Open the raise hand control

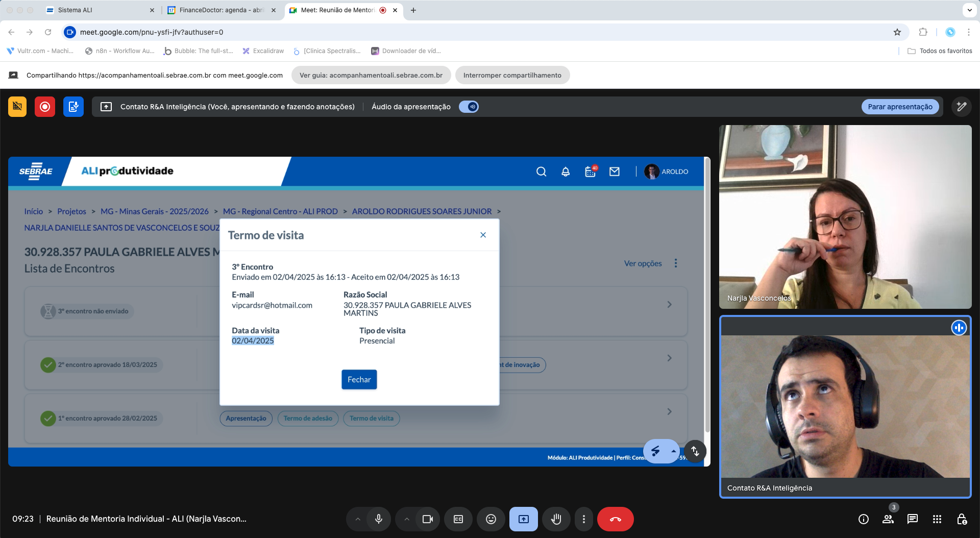tap(556, 519)
